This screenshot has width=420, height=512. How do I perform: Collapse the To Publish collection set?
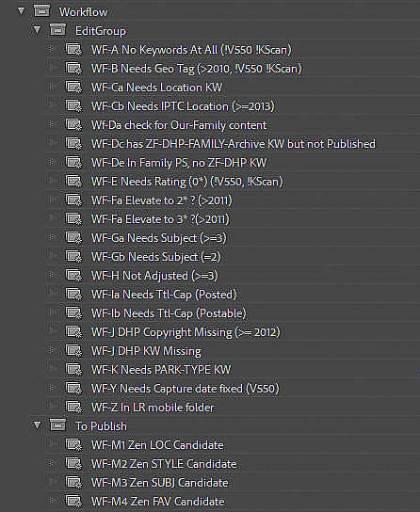tap(38, 425)
